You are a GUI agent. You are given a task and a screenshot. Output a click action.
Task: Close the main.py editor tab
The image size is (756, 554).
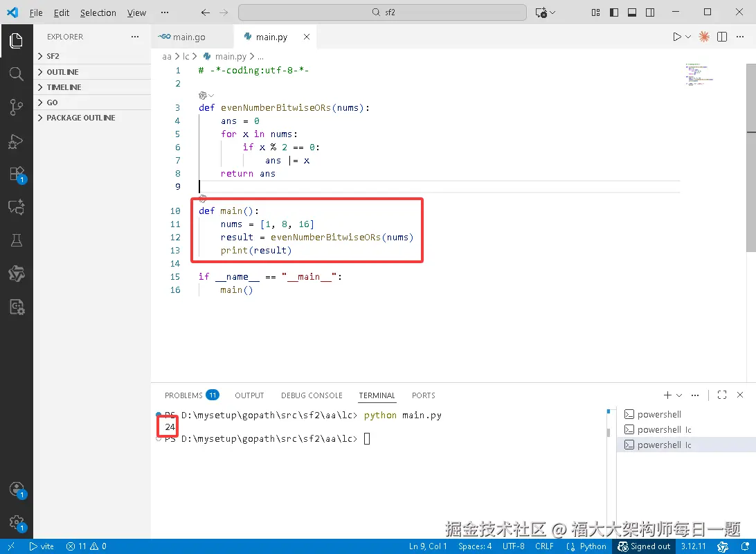307,37
